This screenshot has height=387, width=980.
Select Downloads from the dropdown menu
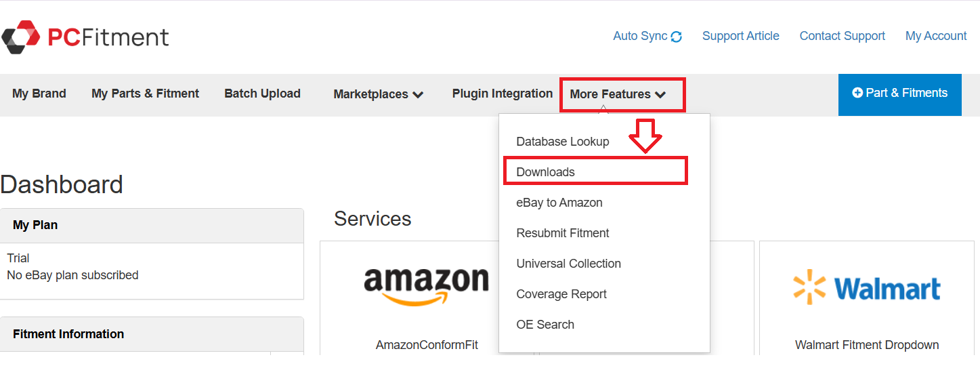click(x=545, y=172)
